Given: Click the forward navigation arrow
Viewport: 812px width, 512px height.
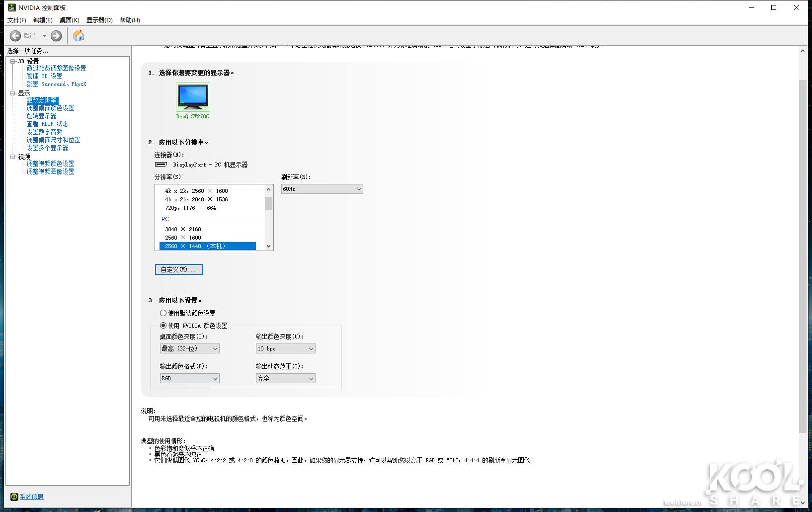Looking at the screenshot, I should (x=56, y=35).
